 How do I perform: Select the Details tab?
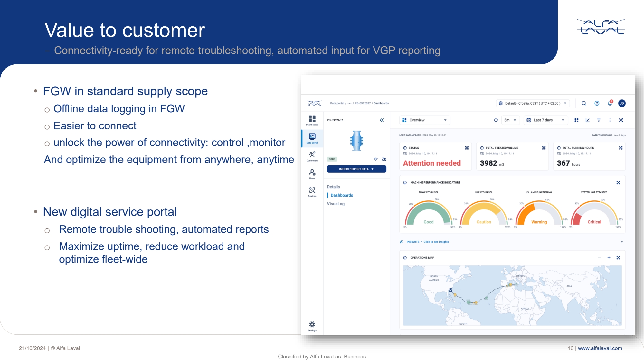click(x=333, y=187)
